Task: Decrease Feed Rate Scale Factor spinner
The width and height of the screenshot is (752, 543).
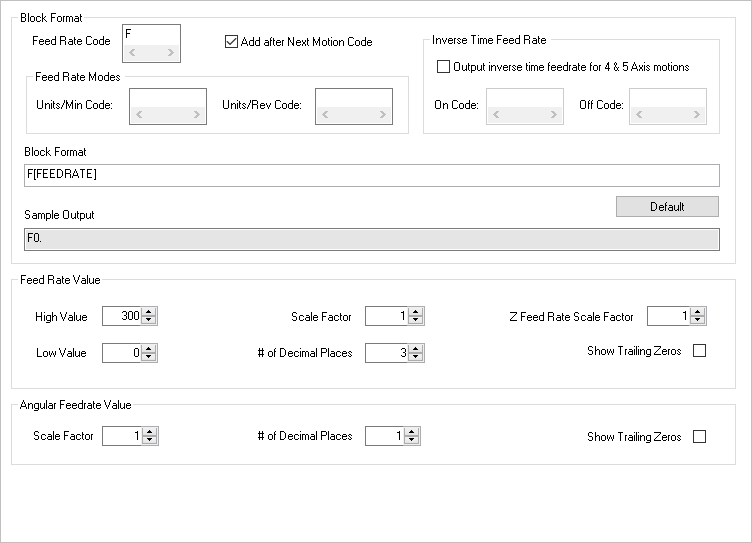Action: [415, 320]
